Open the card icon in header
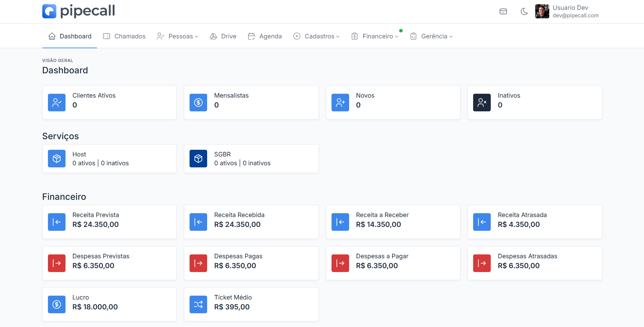Screen dimensions: 644x327 [x=503, y=12]
